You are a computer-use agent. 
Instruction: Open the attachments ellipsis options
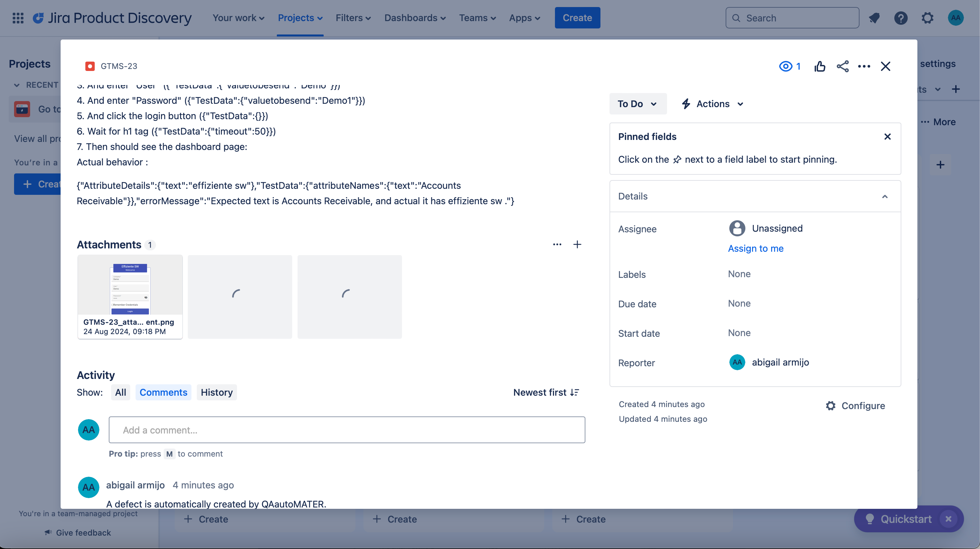click(557, 245)
